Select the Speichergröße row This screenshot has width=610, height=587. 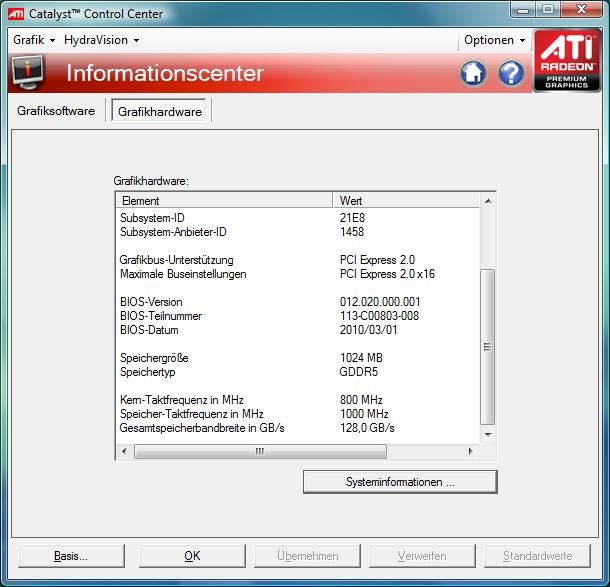click(298, 358)
